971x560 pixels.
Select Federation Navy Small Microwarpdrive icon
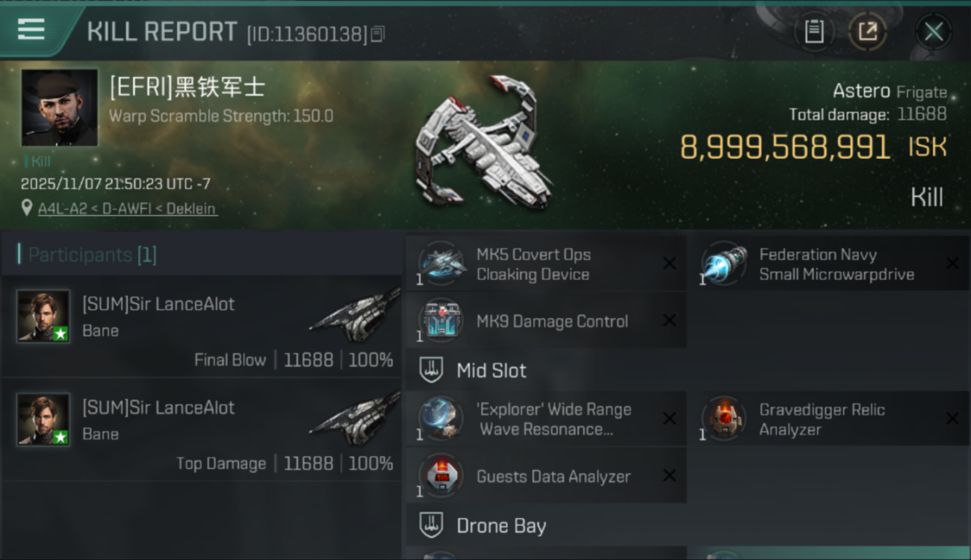pos(724,264)
